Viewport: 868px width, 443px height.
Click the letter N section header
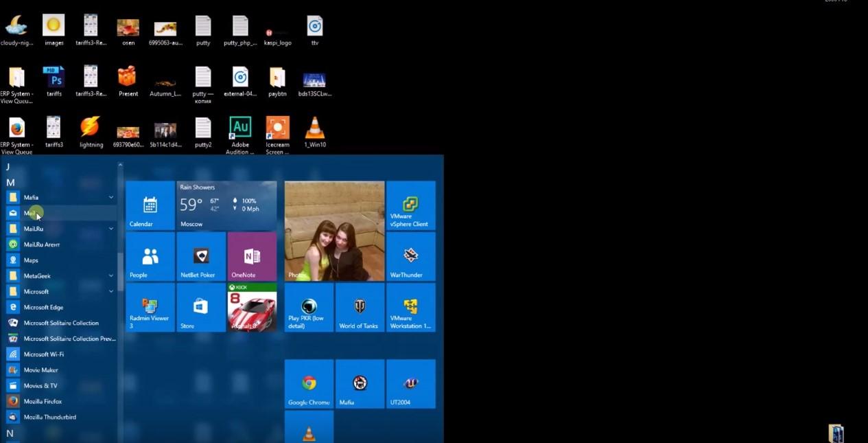10,433
